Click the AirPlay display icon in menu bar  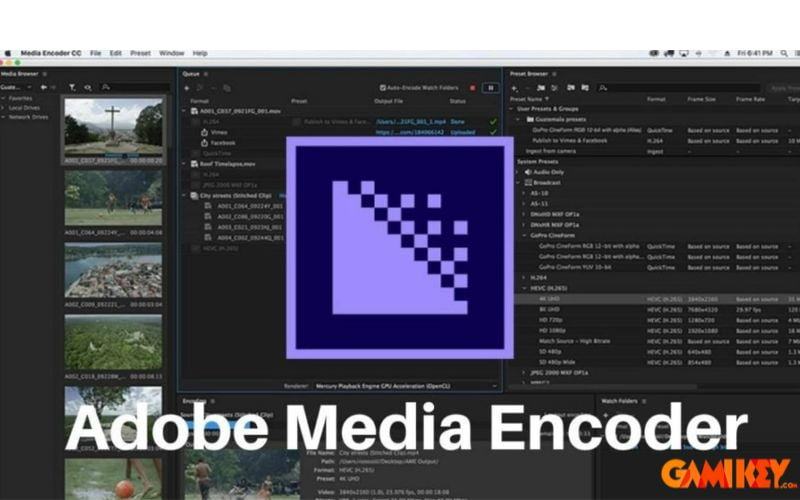(x=684, y=53)
